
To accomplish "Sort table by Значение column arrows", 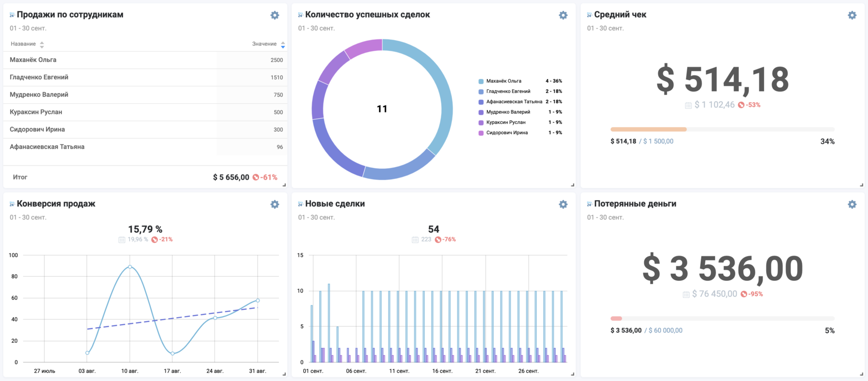I will tap(283, 44).
